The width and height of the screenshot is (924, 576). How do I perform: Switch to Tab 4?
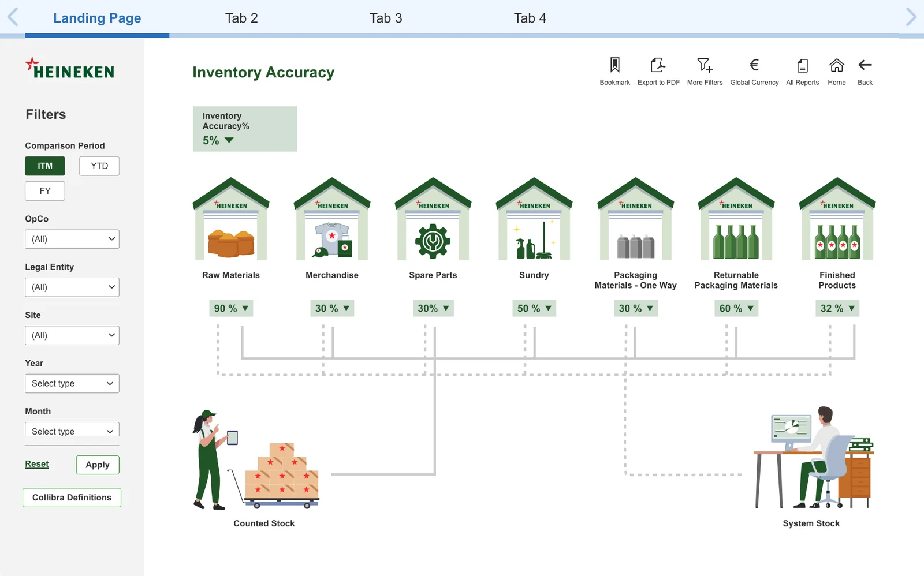(x=530, y=18)
